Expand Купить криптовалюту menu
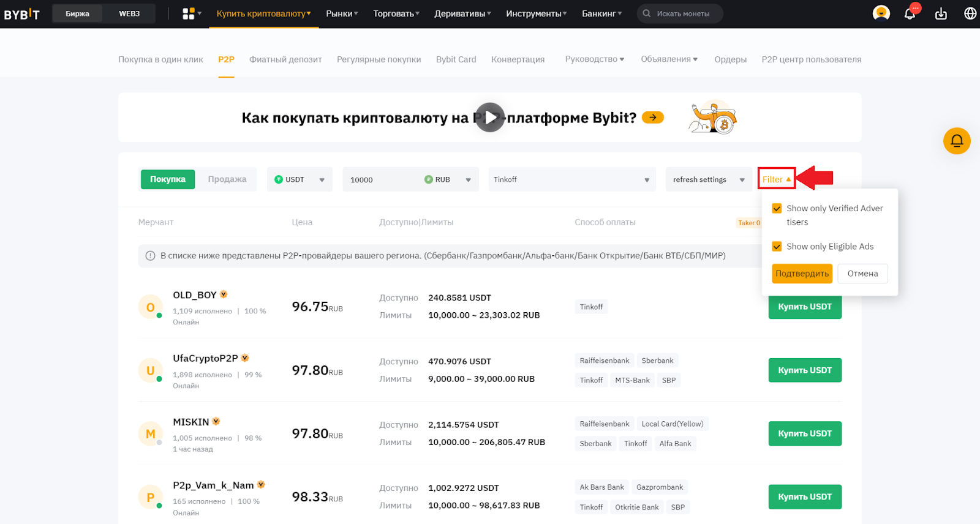This screenshot has width=980, height=524. 264,13
